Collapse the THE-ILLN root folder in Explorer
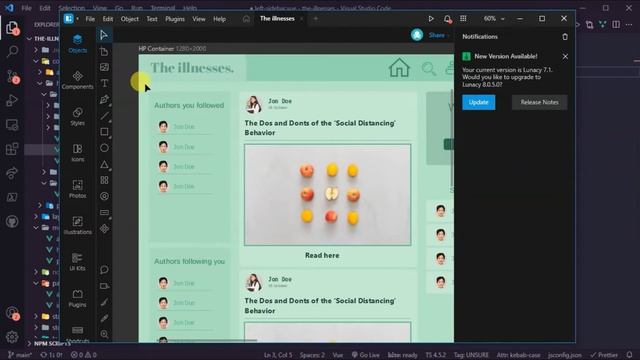Screen dimensions: 640x360 point(29,39)
